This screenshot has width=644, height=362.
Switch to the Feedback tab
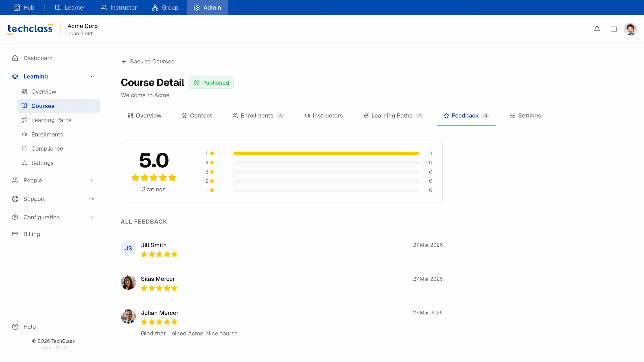(465, 116)
